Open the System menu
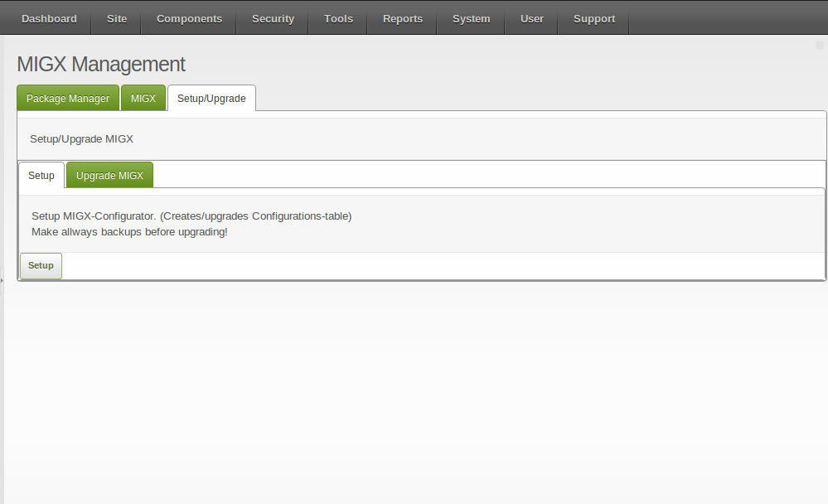The image size is (828, 504). [x=471, y=19]
